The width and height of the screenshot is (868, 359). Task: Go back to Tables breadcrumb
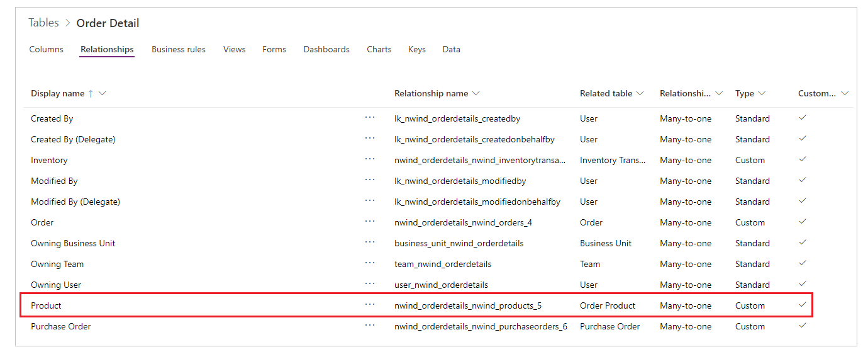click(43, 23)
